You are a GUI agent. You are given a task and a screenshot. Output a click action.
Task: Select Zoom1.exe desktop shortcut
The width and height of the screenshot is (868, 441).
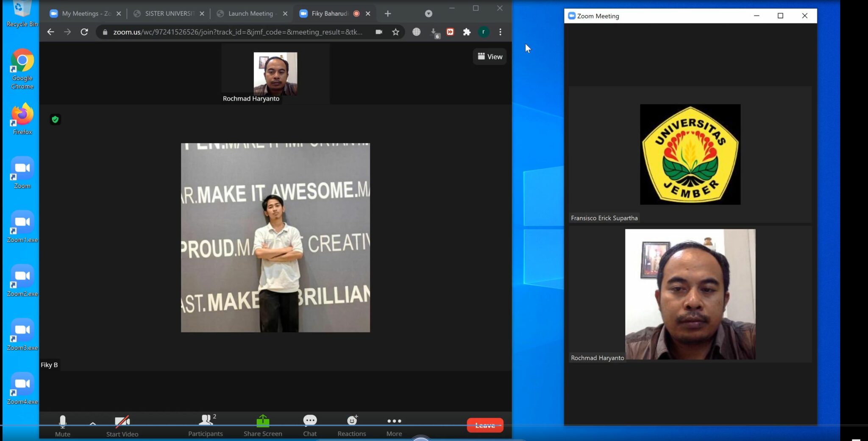tap(22, 227)
